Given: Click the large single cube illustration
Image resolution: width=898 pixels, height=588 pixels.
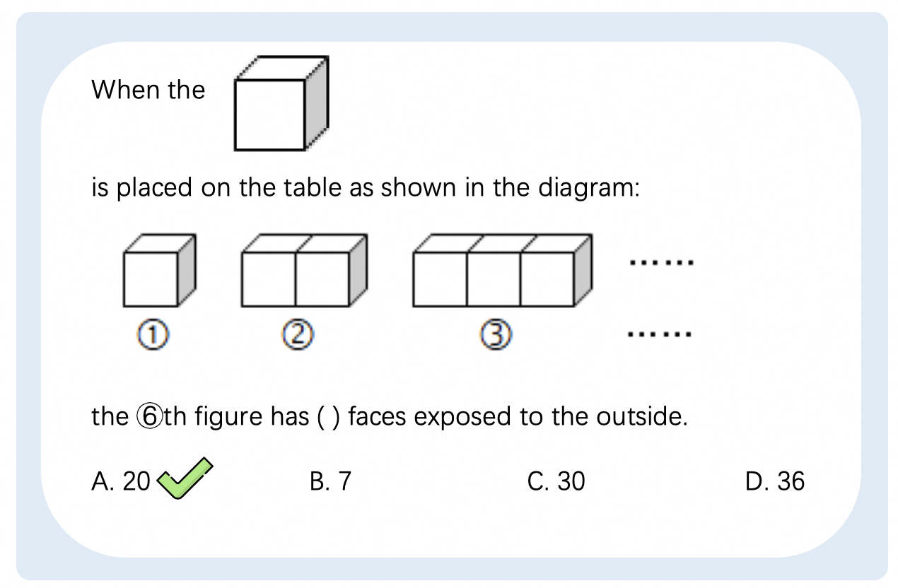Looking at the screenshot, I should tap(281, 103).
